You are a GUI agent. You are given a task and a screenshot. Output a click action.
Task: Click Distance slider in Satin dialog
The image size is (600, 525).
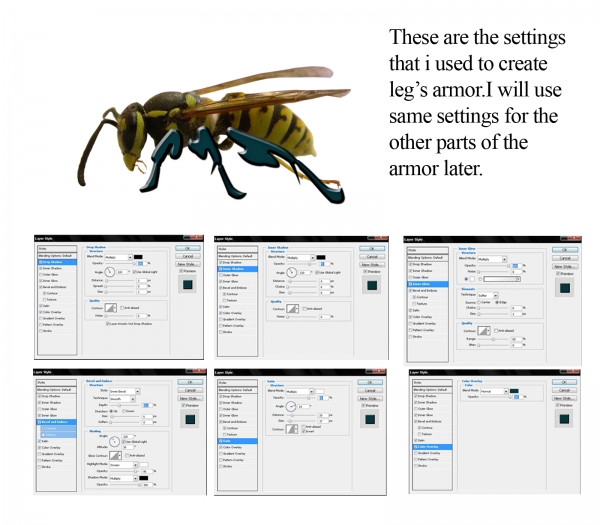click(x=301, y=415)
